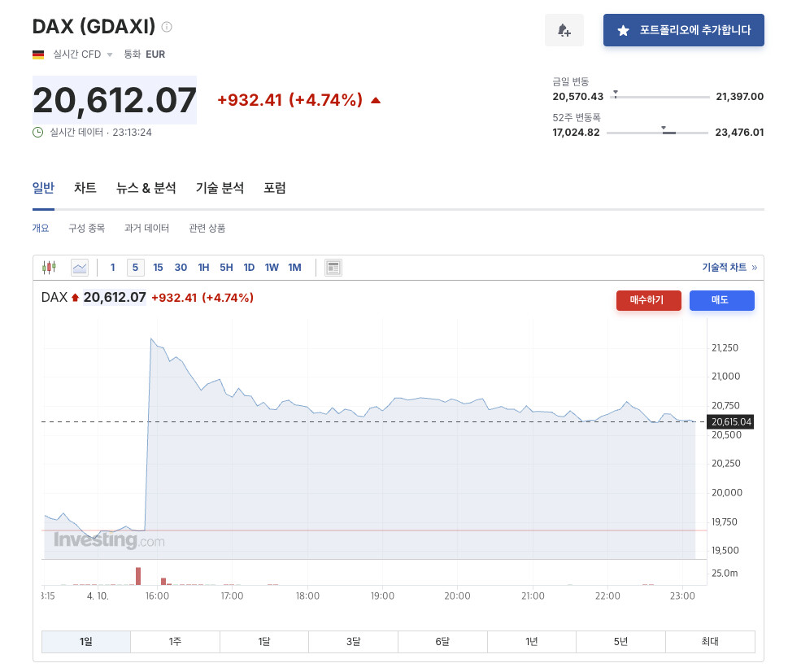Screen dimensions: 788x672
Task: Click the clock icon beside 실시간 데이터
Action: [37, 132]
